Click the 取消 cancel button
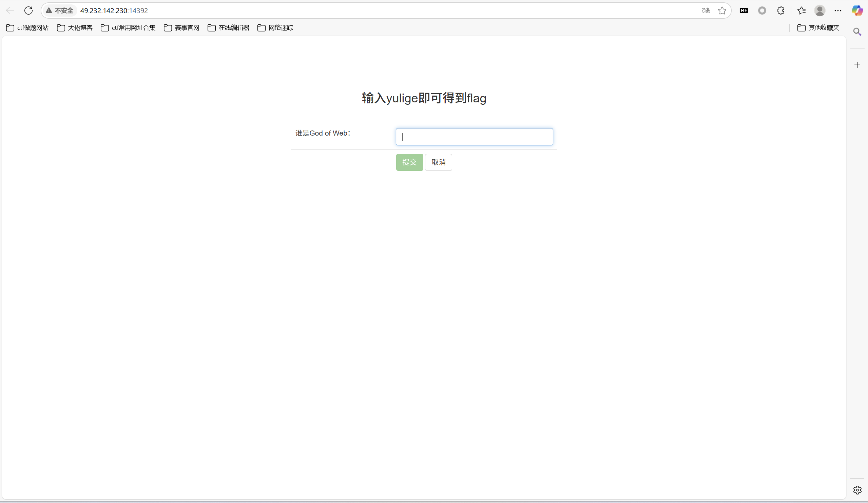 pyautogui.click(x=439, y=162)
